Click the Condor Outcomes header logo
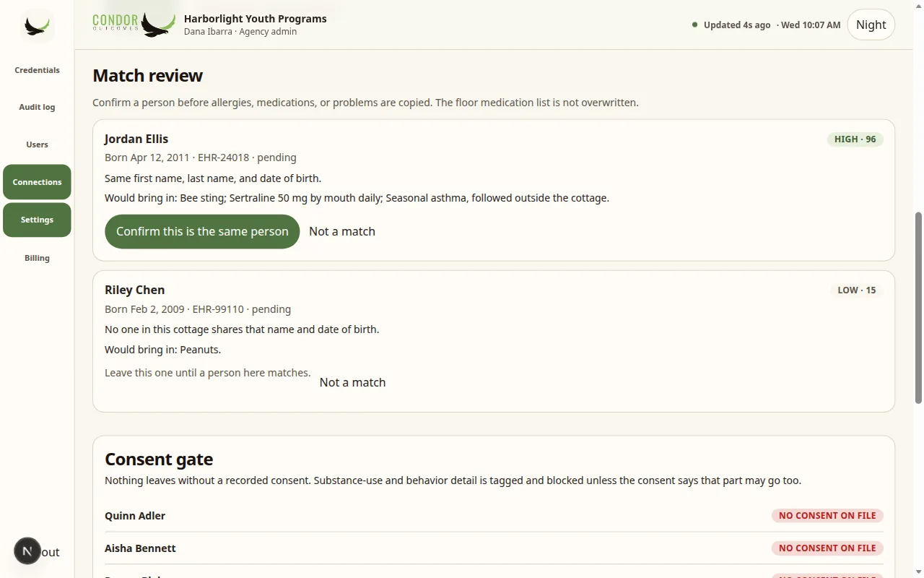The height and width of the screenshot is (578, 924). [x=134, y=24]
